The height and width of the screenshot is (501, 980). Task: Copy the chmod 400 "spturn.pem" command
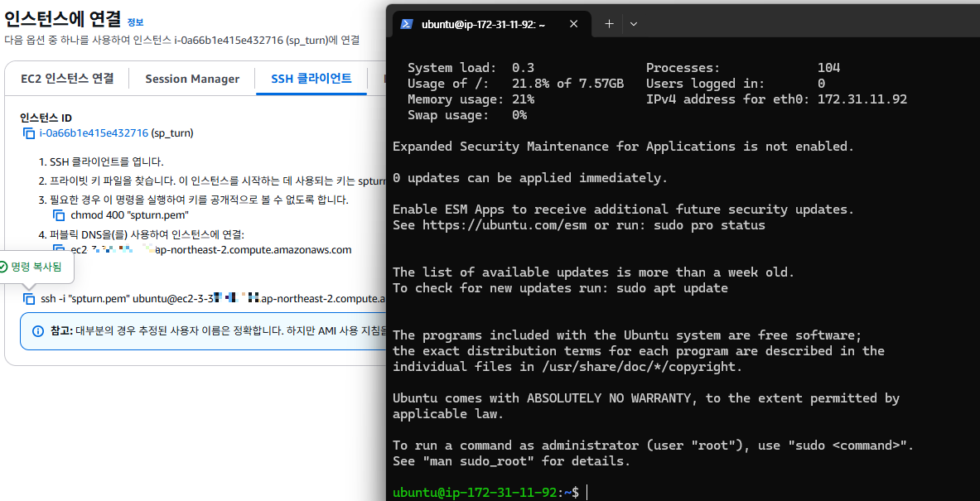(x=59, y=215)
